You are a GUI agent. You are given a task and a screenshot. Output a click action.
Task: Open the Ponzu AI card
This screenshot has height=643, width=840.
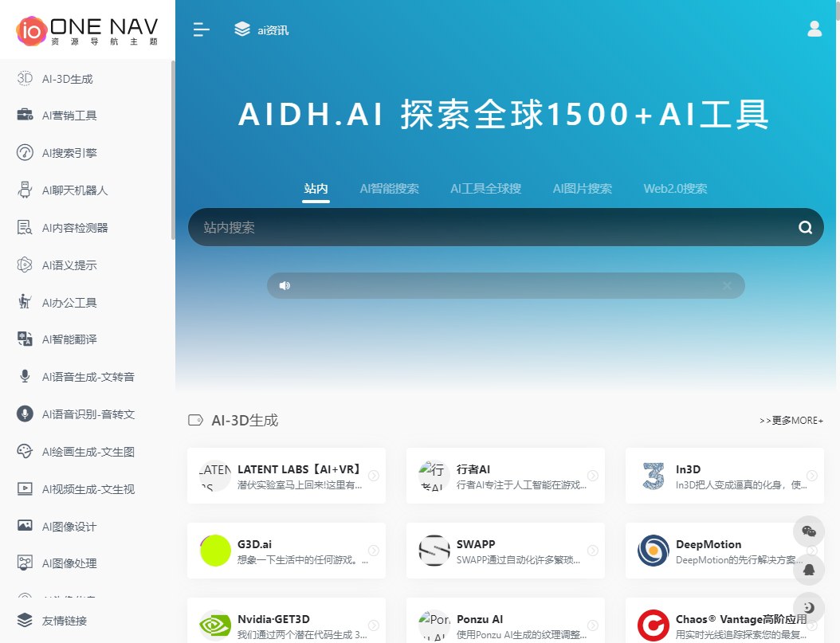tap(505, 621)
